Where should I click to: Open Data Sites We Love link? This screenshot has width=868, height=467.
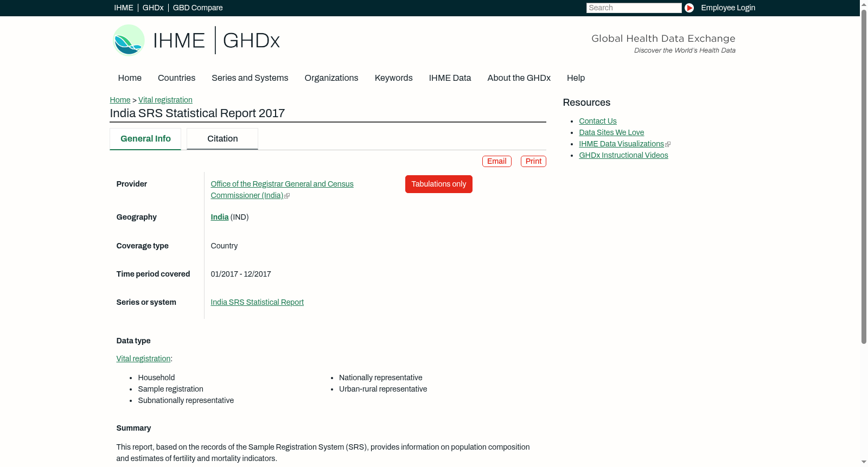point(611,132)
